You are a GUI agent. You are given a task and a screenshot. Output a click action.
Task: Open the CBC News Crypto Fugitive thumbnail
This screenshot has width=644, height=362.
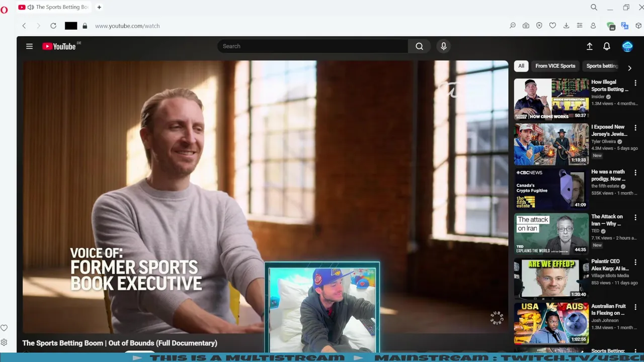tap(551, 189)
